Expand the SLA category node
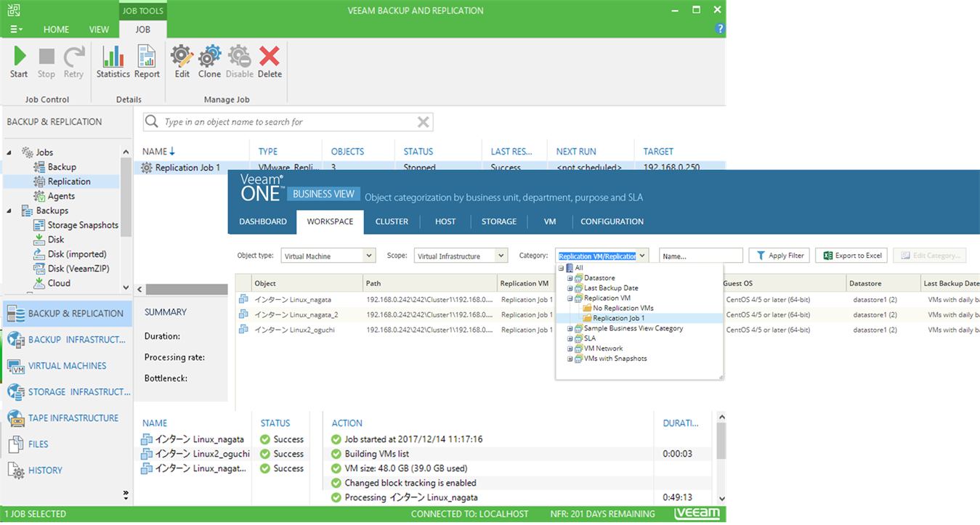980x525 pixels. click(570, 338)
